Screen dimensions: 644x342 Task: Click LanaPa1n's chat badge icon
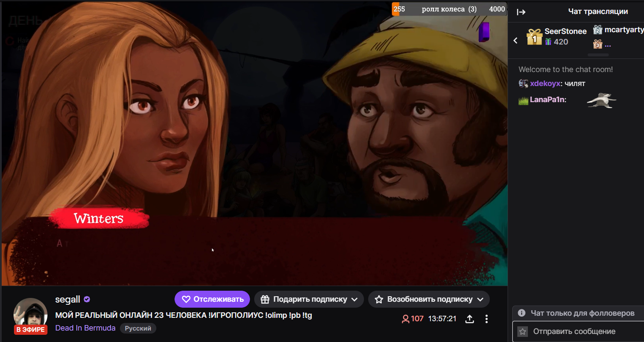pyautogui.click(x=523, y=100)
